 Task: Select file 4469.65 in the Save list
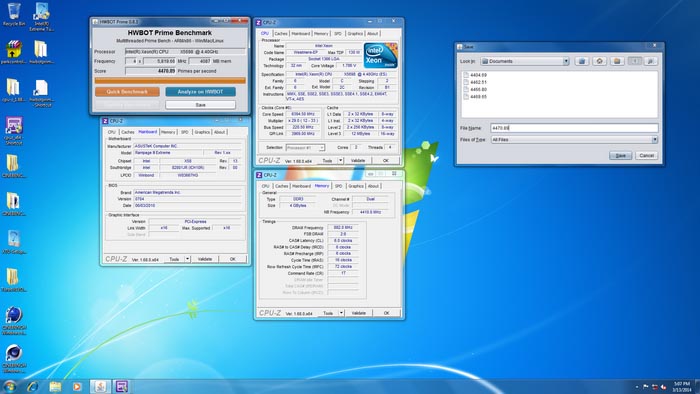[475, 96]
